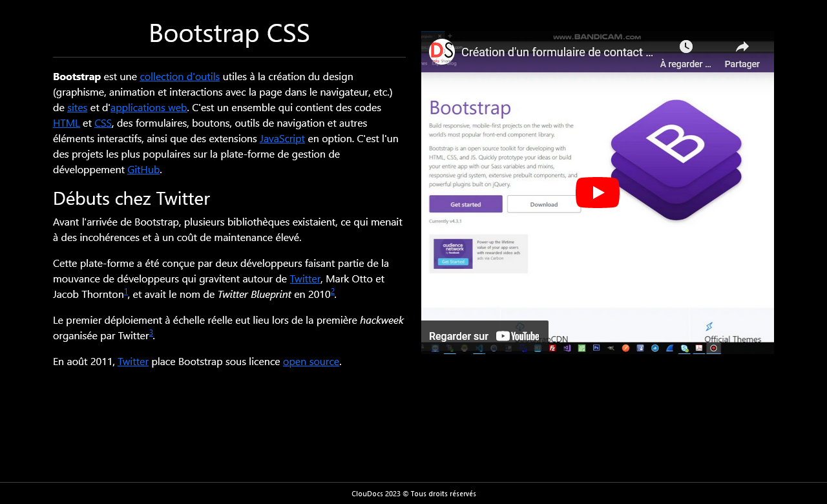Click the watch later clock icon

(x=686, y=47)
